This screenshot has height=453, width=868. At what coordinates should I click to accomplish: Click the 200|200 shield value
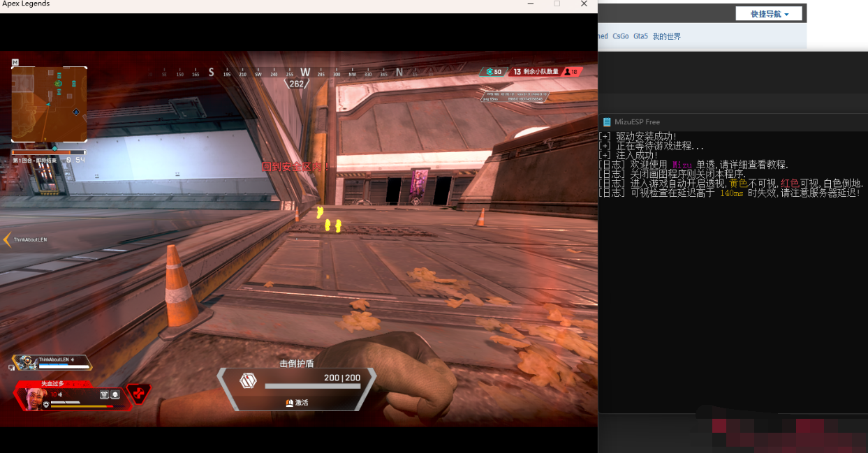(x=342, y=378)
